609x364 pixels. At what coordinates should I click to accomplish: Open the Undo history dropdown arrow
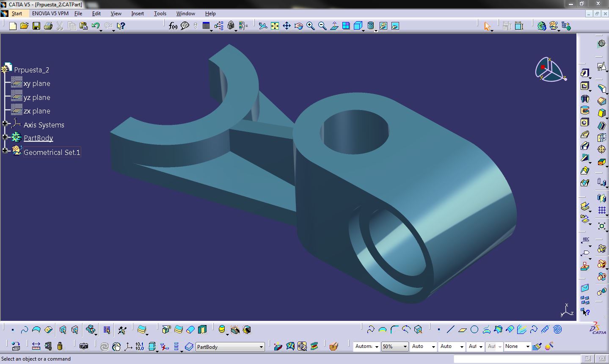(101, 30)
